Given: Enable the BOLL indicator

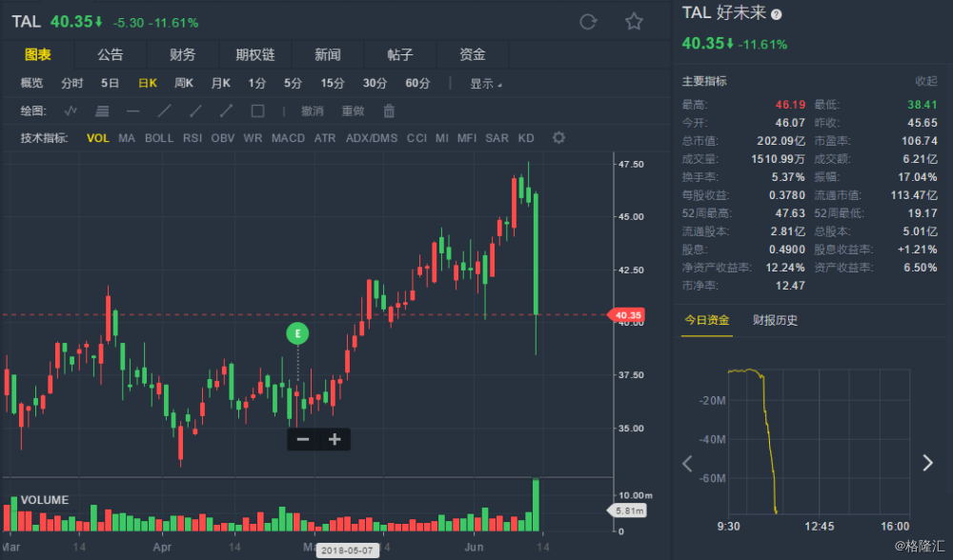Looking at the screenshot, I should (159, 138).
